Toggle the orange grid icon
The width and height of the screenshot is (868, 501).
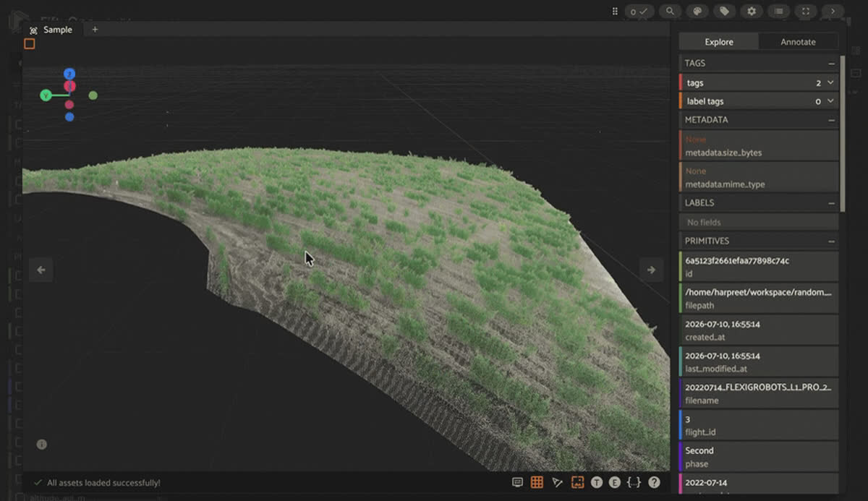[x=537, y=482]
